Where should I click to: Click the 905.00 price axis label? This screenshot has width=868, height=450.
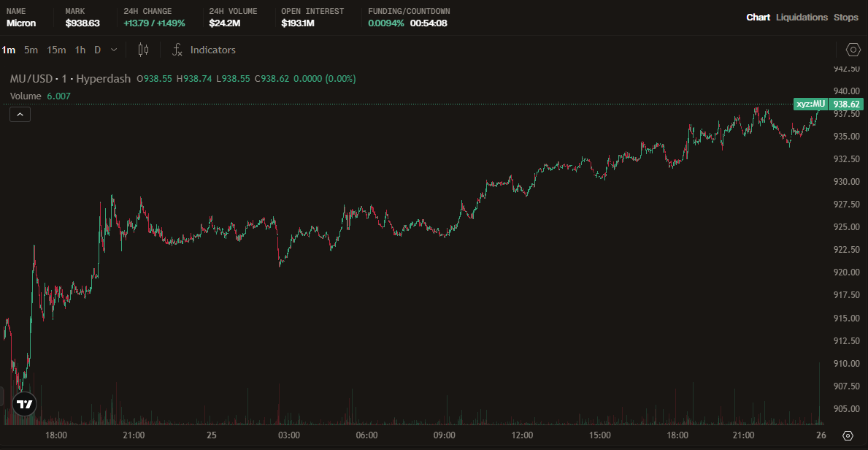846,408
